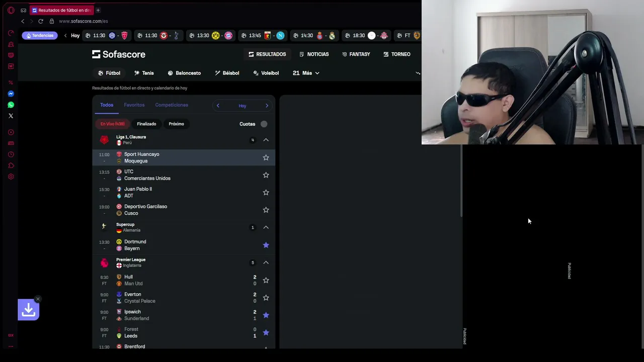Select the Voleibol sport

point(266,73)
